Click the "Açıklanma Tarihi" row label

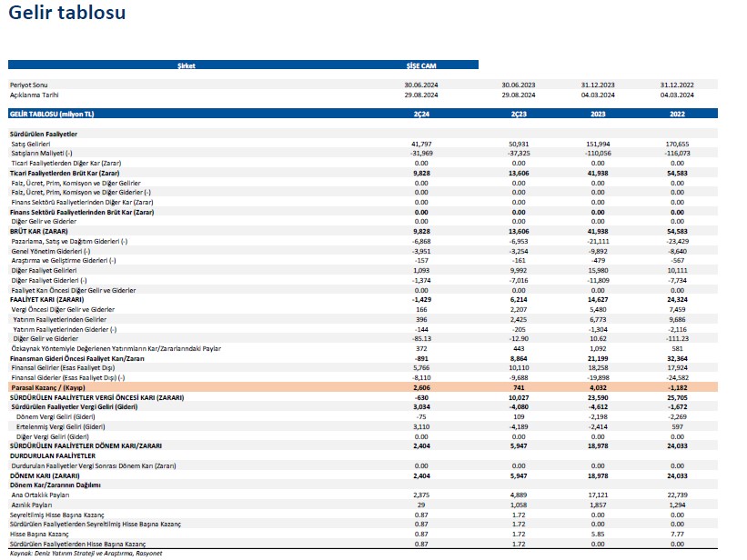[x=35, y=95]
